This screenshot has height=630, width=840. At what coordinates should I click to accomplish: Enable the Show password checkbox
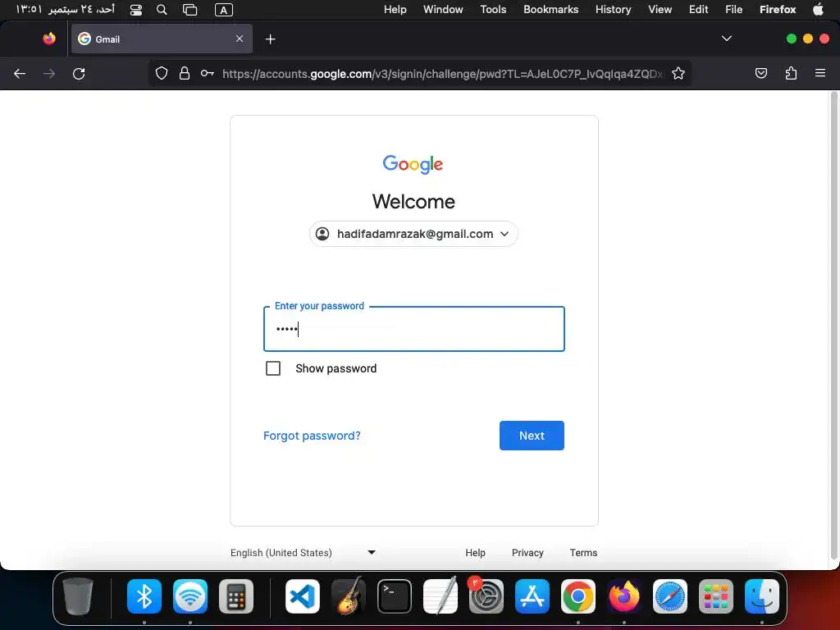273,368
